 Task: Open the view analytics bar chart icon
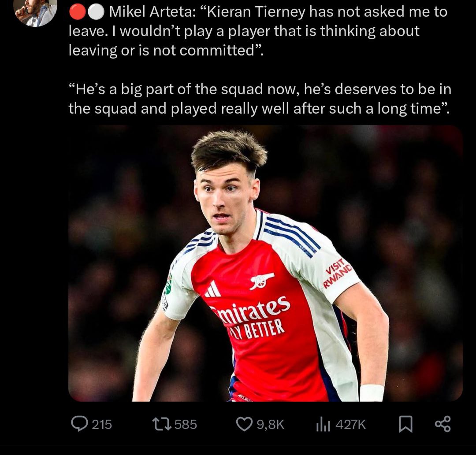pyautogui.click(x=324, y=424)
